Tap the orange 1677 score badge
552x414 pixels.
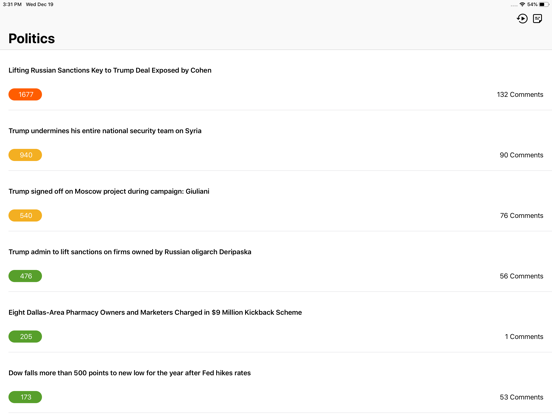click(25, 94)
